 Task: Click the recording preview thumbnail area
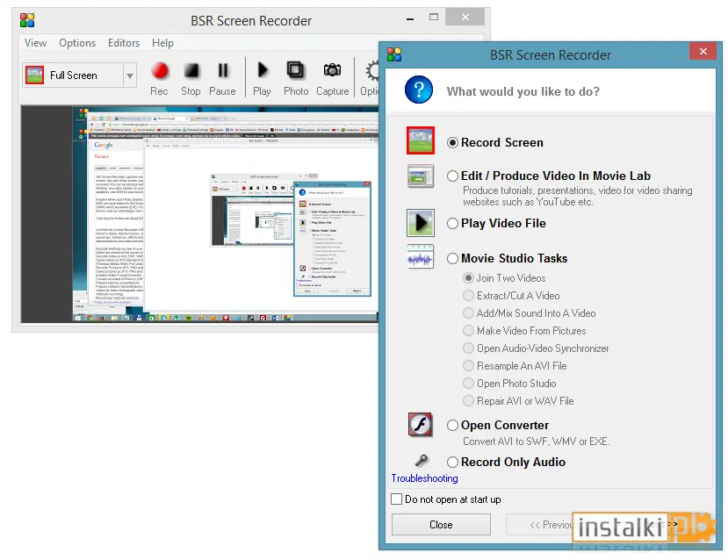coord(199,214)
